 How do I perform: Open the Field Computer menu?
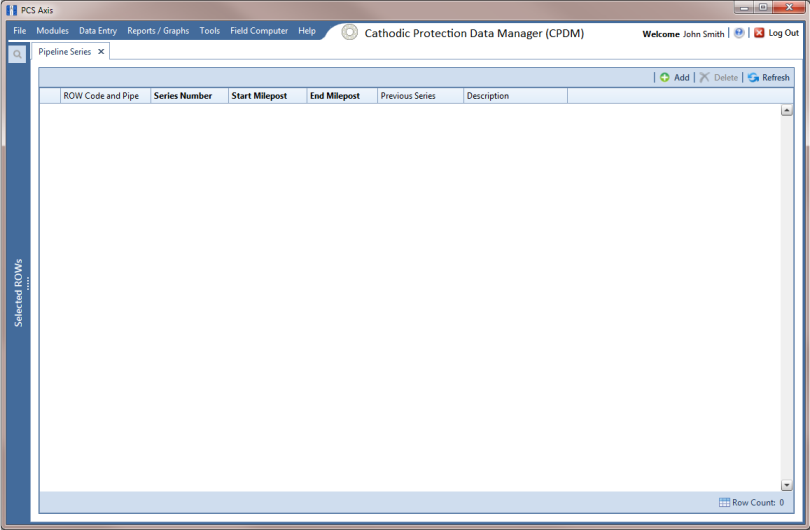[259, 31]
